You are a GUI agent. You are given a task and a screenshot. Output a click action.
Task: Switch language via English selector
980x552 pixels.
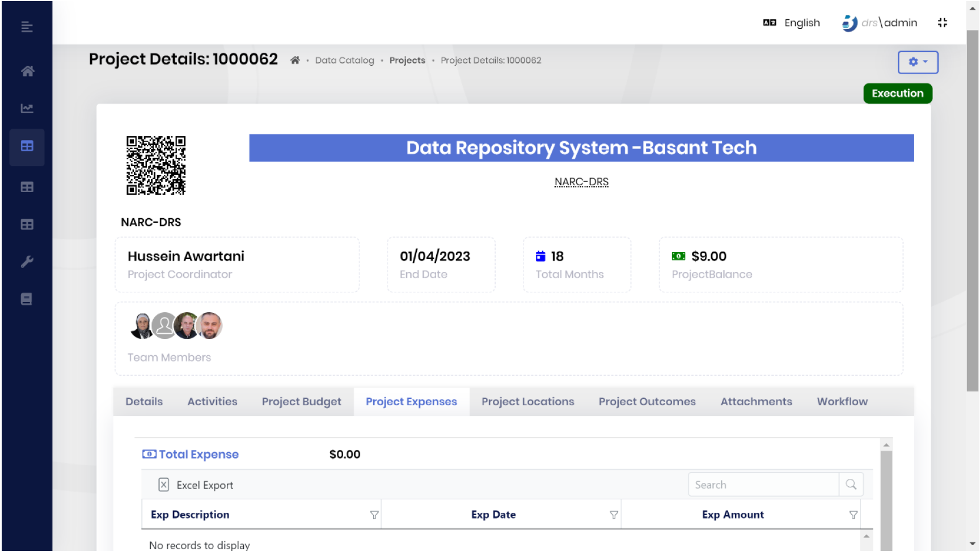point(792,23)
